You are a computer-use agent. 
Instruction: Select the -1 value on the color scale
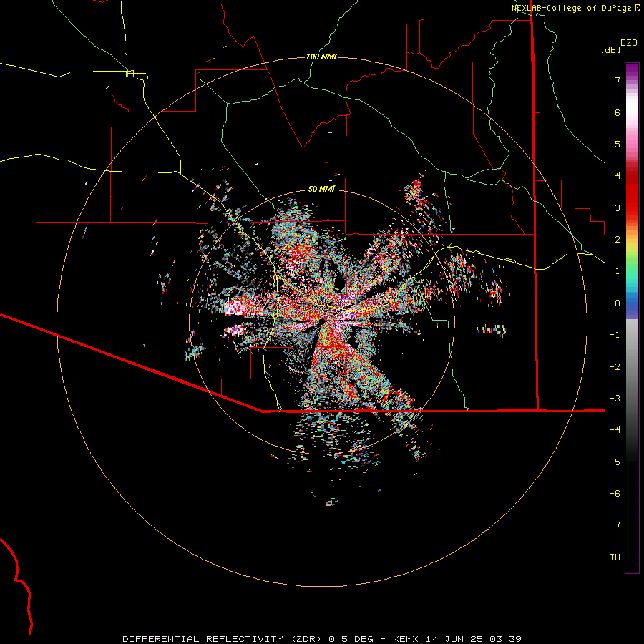coord(615,335)
